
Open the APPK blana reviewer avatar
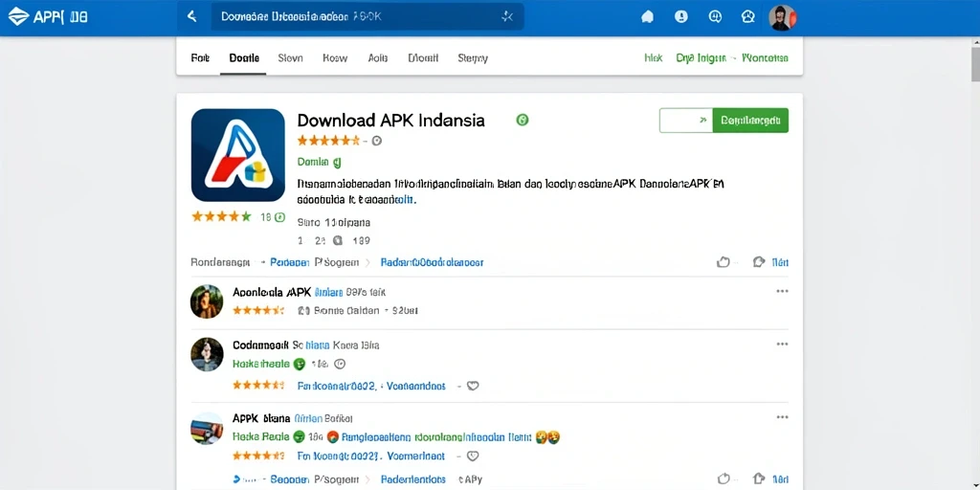207,428
